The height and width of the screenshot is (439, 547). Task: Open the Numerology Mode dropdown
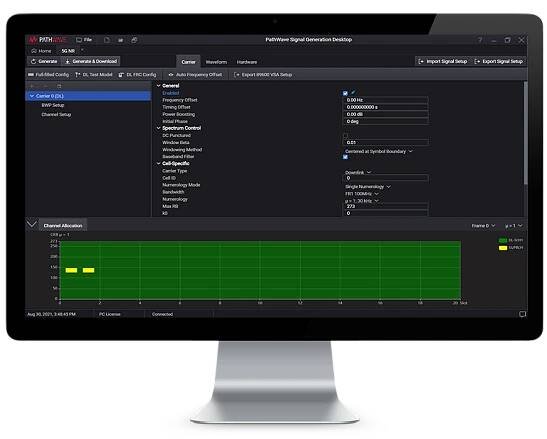[368, 187]
